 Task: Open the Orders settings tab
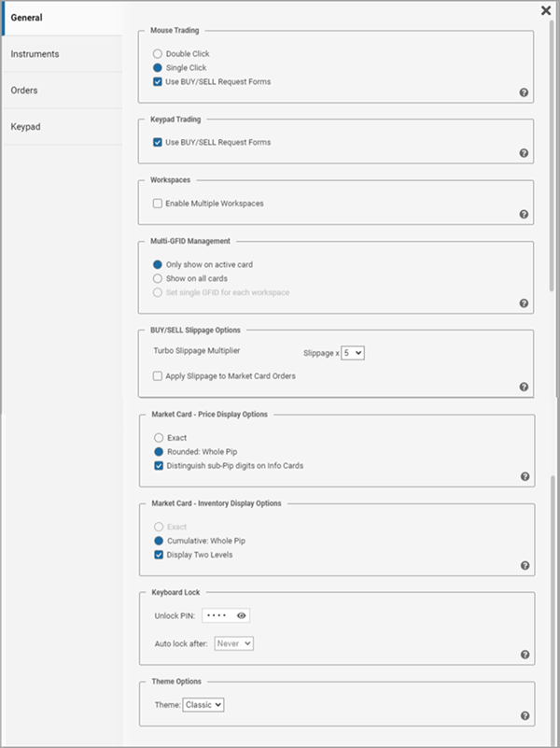click(24, 91)
